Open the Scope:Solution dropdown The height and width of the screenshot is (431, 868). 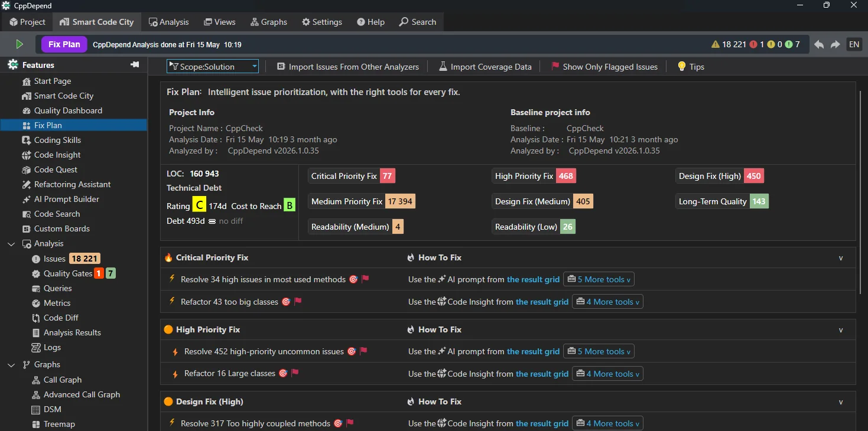point(213,67)
